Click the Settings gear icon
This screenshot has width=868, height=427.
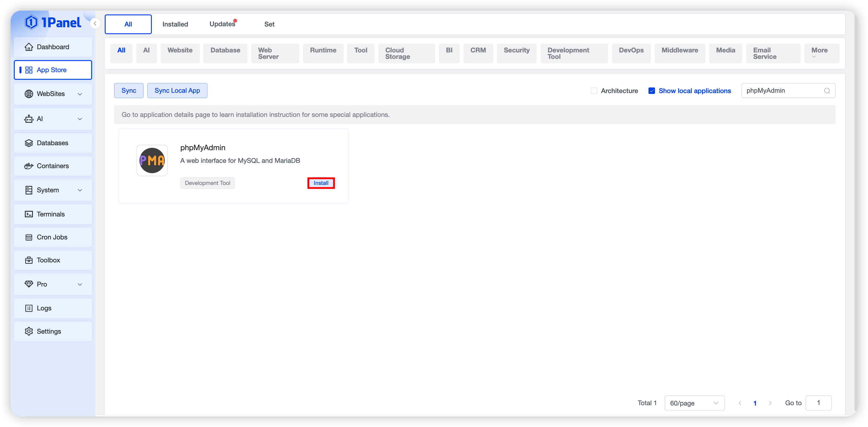(x=29, y=331)
